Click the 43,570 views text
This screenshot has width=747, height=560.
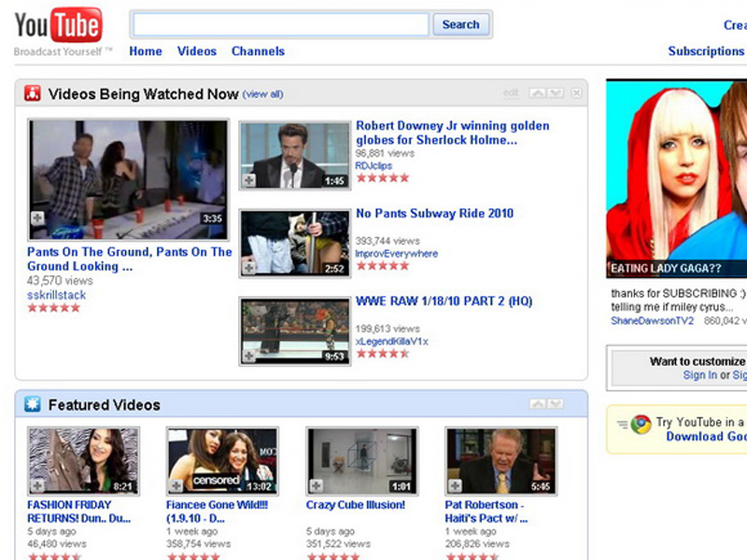pos(60,281)
